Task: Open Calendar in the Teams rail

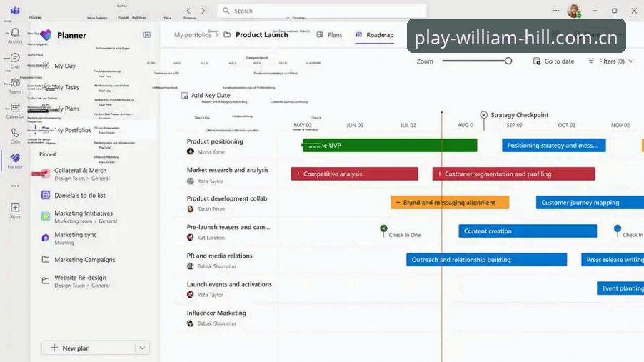Action: tap(15, 111)
